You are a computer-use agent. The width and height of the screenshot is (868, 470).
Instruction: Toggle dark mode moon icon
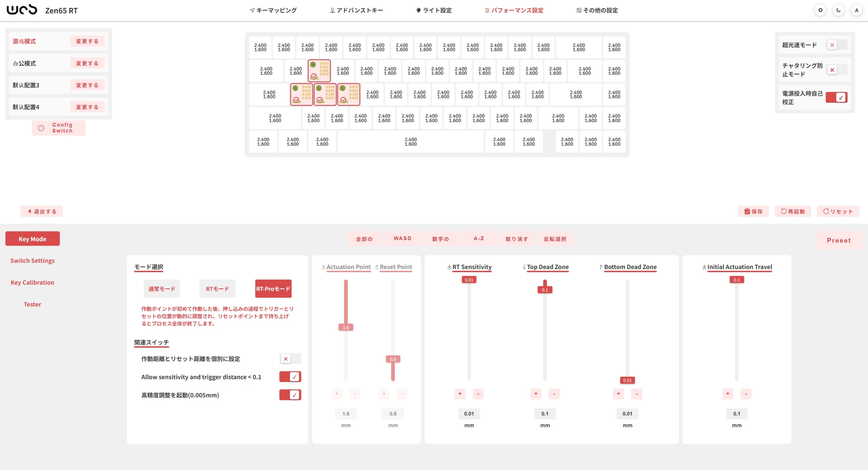(839, 10)
